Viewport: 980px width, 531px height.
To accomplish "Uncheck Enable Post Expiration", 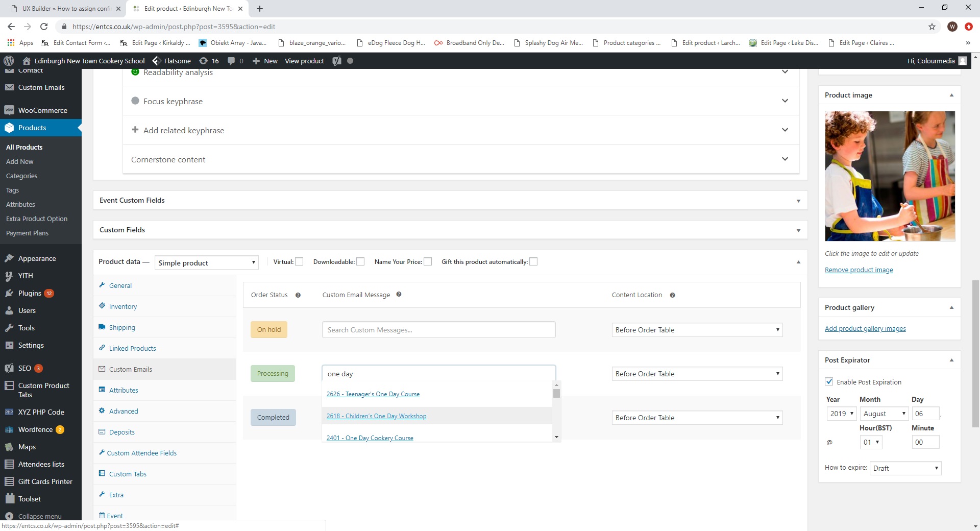I will (829, 382).
